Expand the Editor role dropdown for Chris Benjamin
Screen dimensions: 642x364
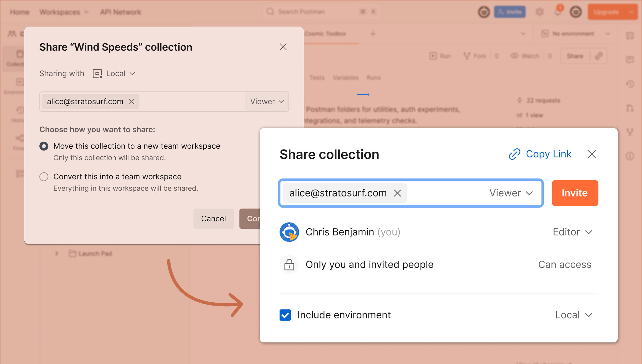573,232
